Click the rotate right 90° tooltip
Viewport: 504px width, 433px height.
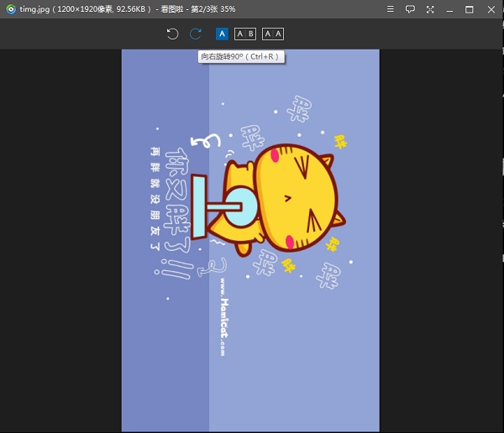coord(241,57)
